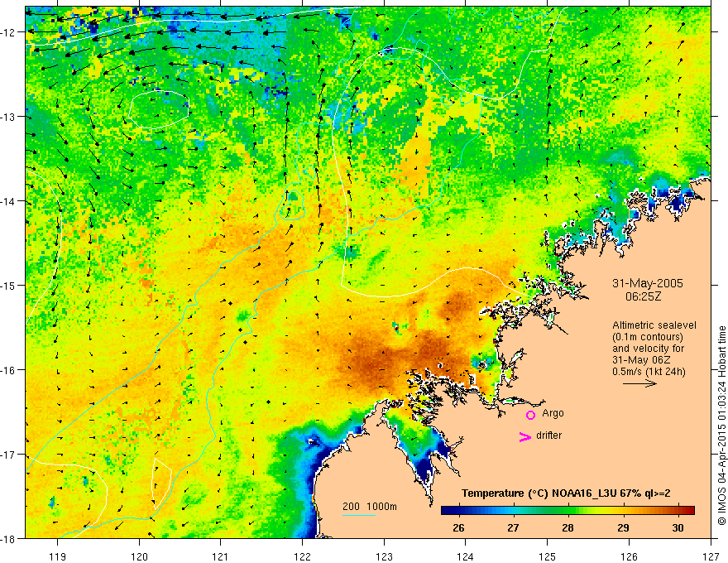Image resolution: width=728 pixels, height=563 pixels.
Task: Click the longitude axis label 122
Action: coord(303,556)
